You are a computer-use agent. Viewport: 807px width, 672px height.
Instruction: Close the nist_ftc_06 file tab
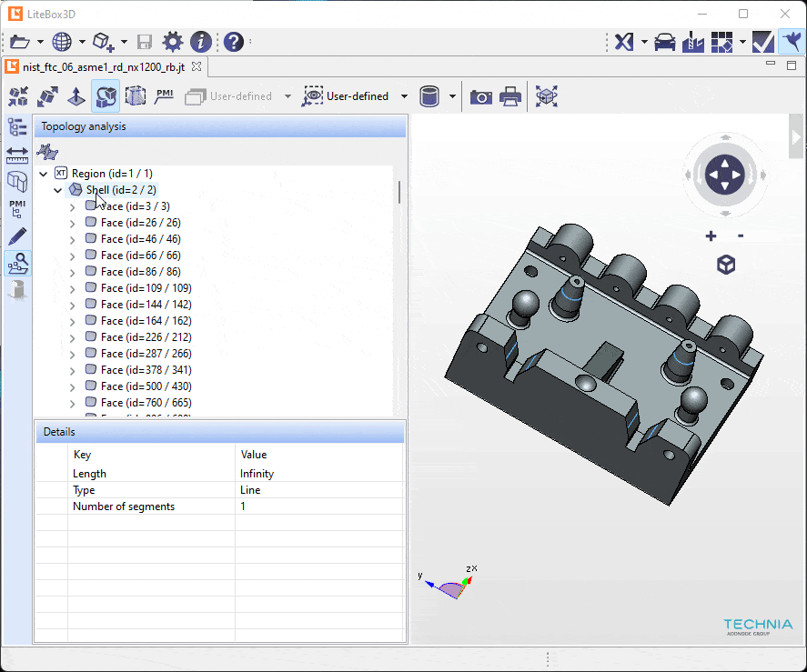[x=197, y=66]
